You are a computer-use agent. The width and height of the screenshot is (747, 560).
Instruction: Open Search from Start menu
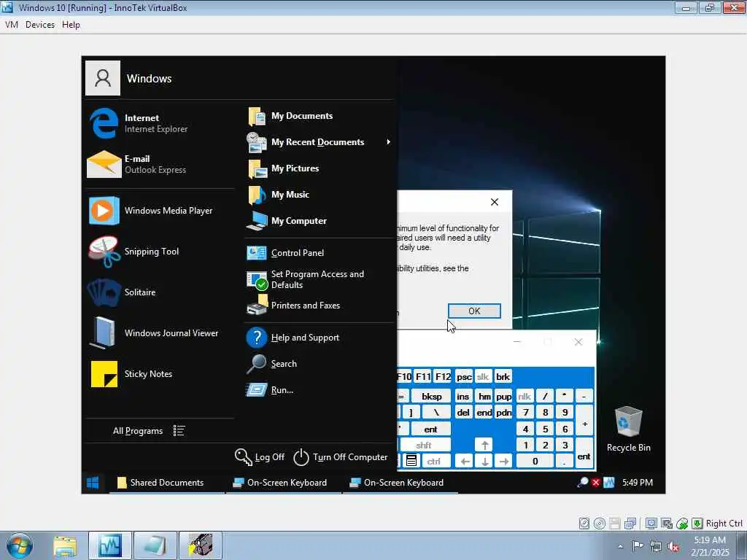pos(320,364)
